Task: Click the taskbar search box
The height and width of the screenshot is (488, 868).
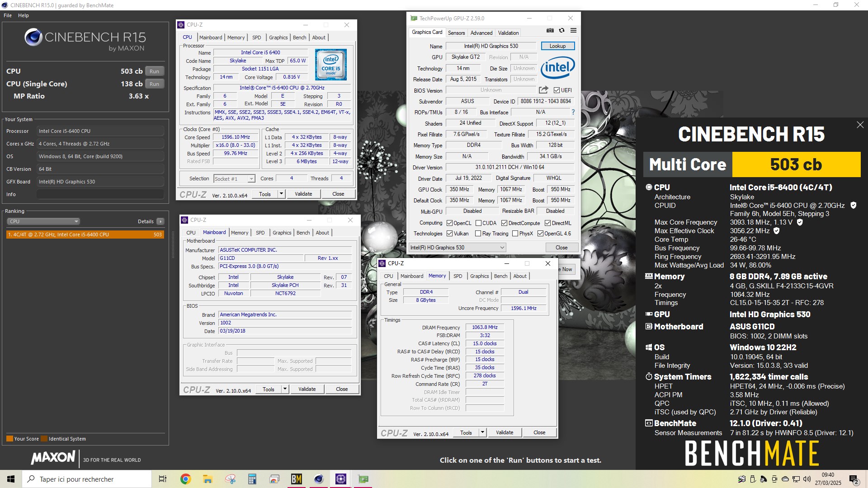Action: (x=87, y=479)
